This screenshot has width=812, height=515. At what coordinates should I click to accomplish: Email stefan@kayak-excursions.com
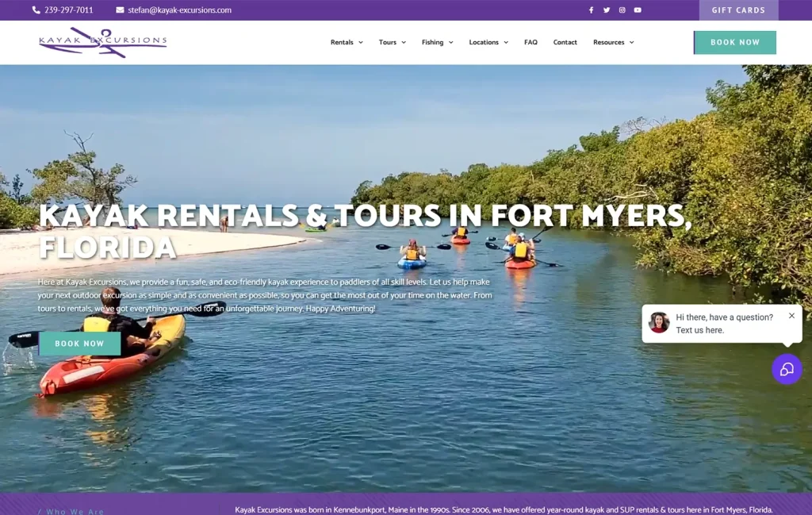tap(180, 10)
